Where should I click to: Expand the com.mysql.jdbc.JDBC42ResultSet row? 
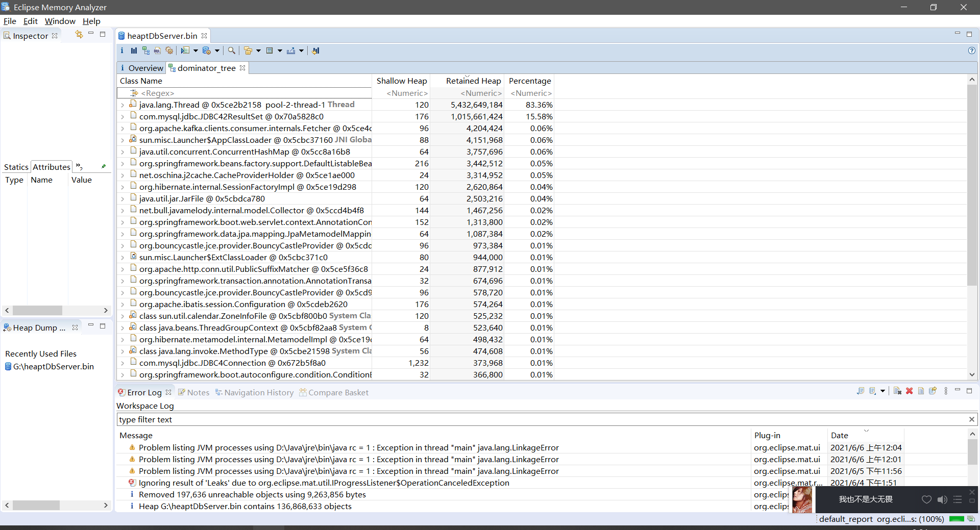coord(122,117)
